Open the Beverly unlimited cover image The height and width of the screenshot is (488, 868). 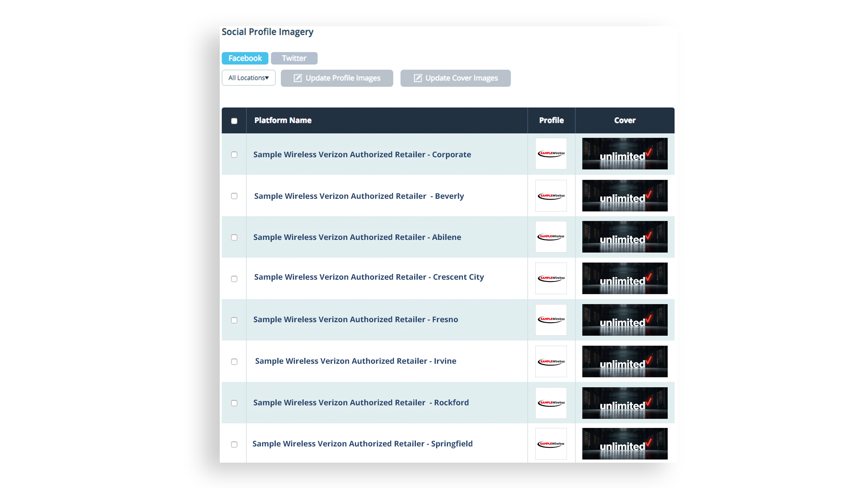click(x=625, y=196)
